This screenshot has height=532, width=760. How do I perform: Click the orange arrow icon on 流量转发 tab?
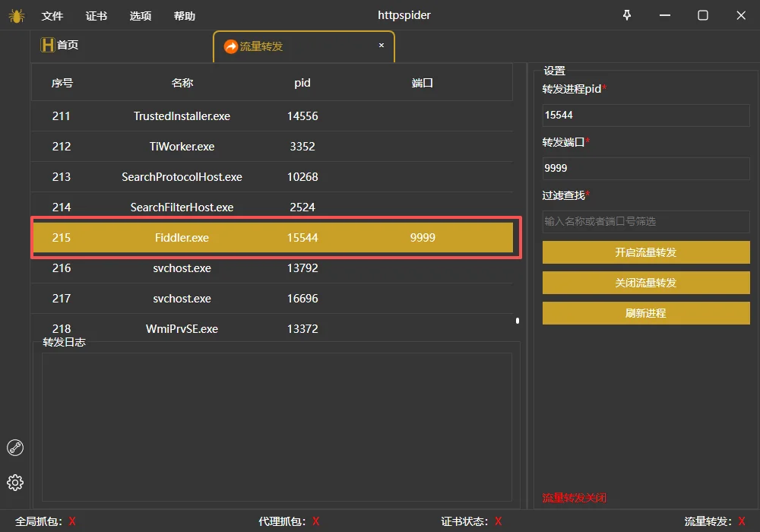click(x=231, y=46)
